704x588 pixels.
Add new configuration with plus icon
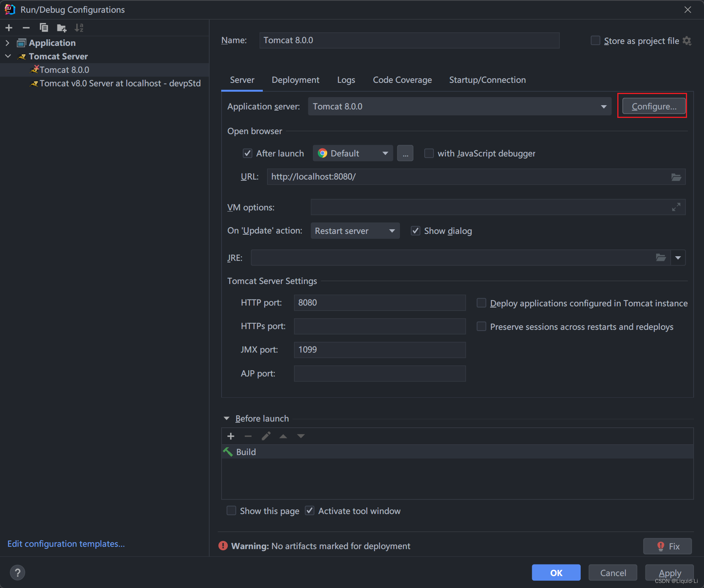coord(9,28)
